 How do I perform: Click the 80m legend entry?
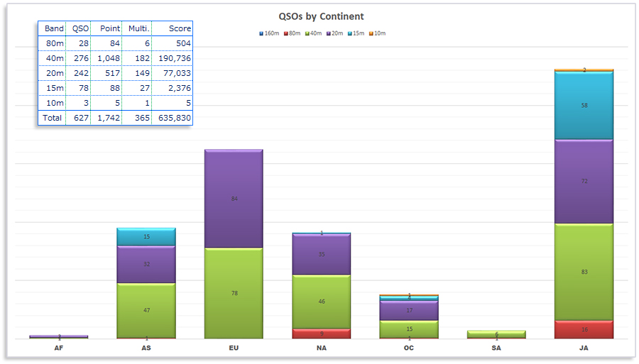pos(292,33)
